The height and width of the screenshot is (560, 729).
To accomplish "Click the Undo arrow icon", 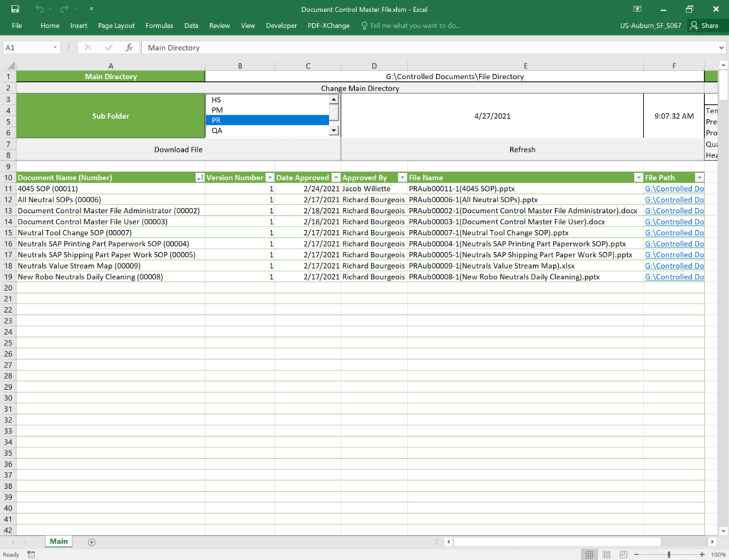I will [x=39, y=9].
